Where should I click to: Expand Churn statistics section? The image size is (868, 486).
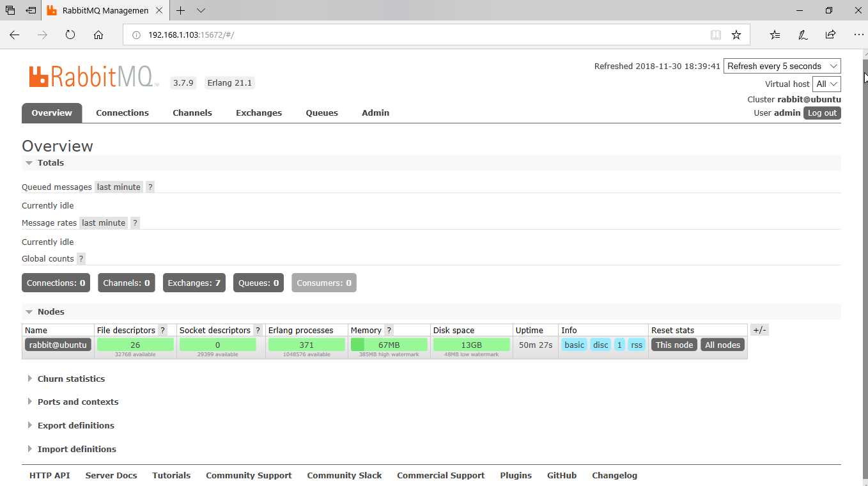(x=66, y=379)
